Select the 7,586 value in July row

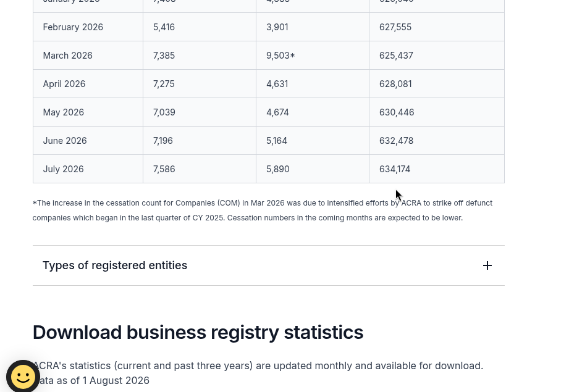click(x=164, y=169)
